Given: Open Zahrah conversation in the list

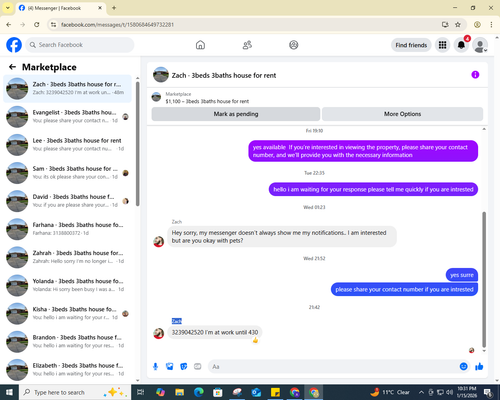Looking at the screenshot, I should point(68,257).
